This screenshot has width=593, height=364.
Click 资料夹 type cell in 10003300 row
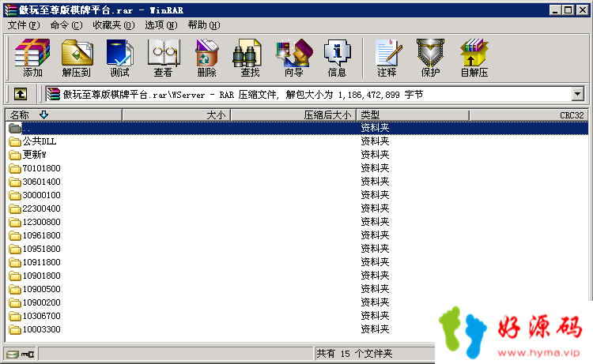pos(375,329)
